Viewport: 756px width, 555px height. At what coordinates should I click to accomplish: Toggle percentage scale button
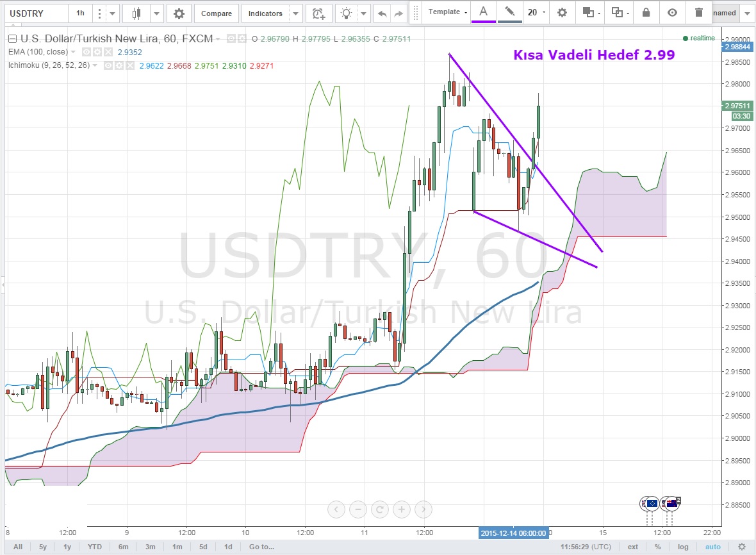[657, 547]
